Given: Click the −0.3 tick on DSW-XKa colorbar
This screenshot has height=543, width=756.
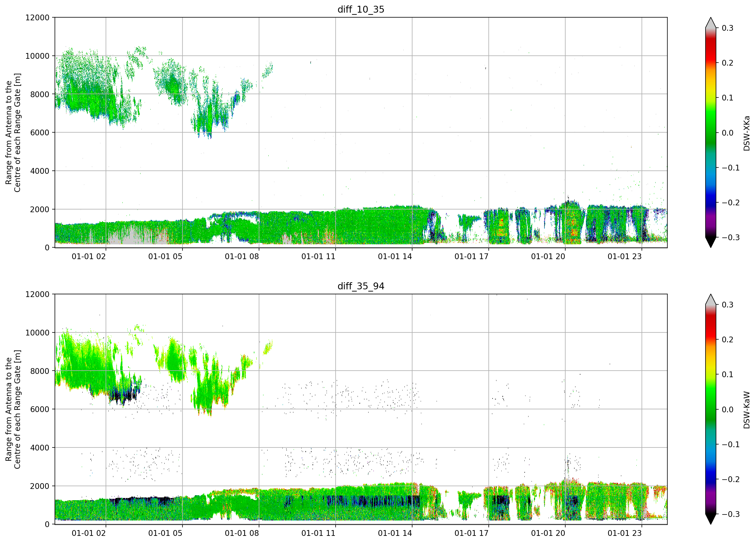Looking at the screenshot, I should click(x=731, y=237).
